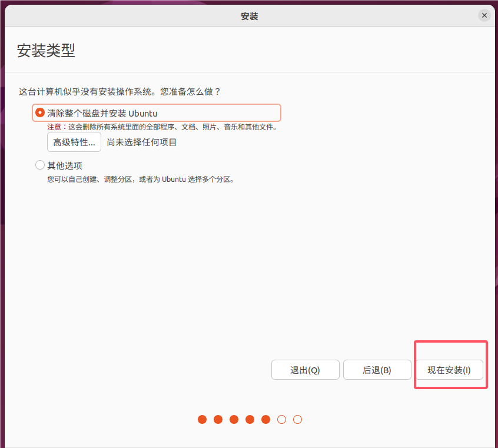Click the second filled progress dot
498x448 pixels.
[x=218, y=420]
